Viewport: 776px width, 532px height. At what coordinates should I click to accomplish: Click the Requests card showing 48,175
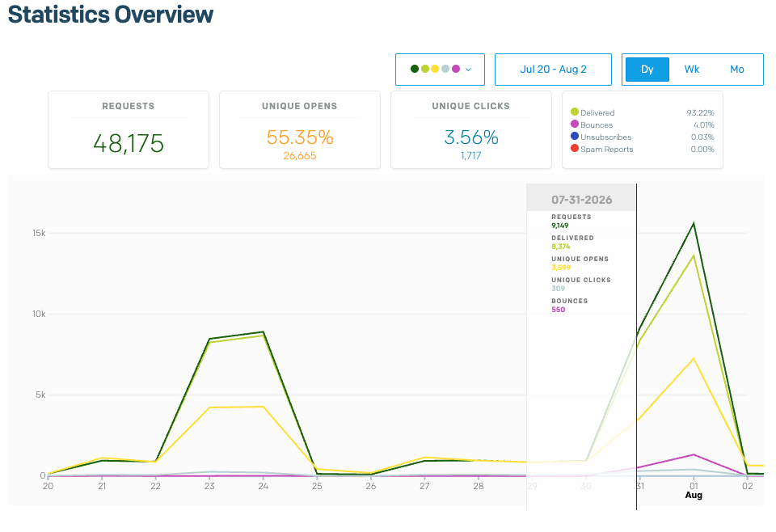point(129,129)
